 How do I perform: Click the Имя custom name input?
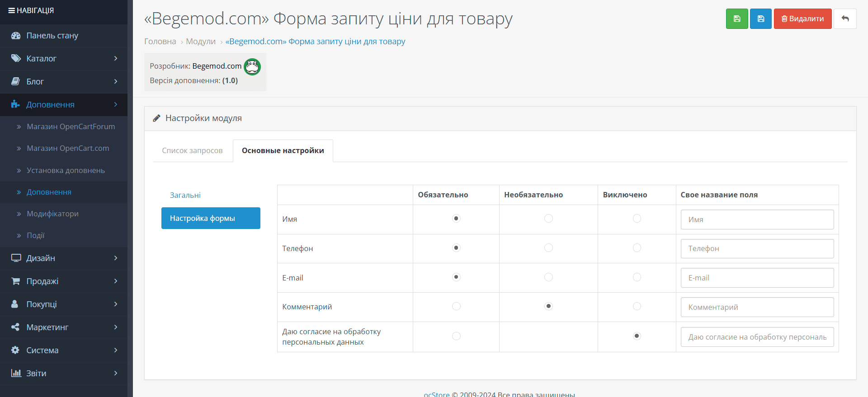tap(757, 220)
